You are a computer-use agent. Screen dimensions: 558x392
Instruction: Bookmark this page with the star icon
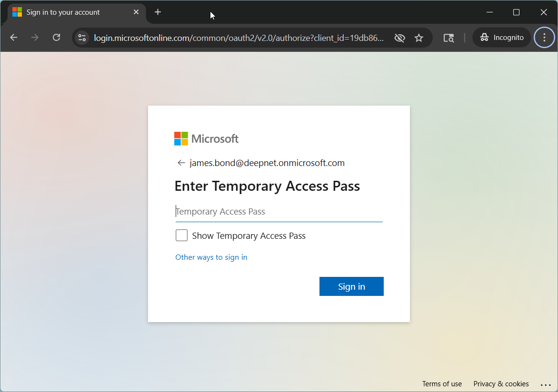[x=419, y=38]
